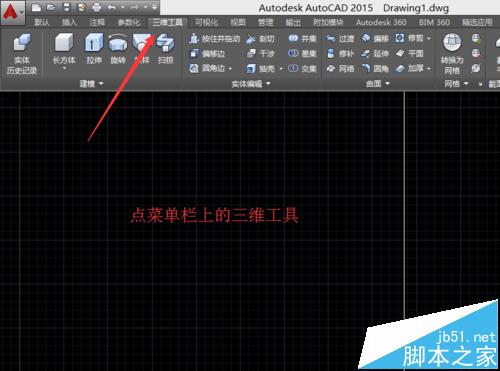The width and height of the screenshot is (500, 371).
Task: Open the Autodesk 360 ribbon tab
Action: point(381,23)
